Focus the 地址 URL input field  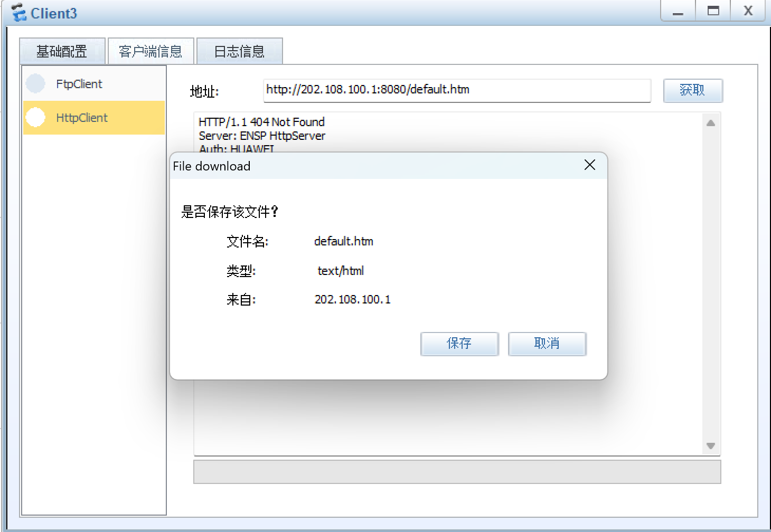pyautogui.click(x=456, y=90)
